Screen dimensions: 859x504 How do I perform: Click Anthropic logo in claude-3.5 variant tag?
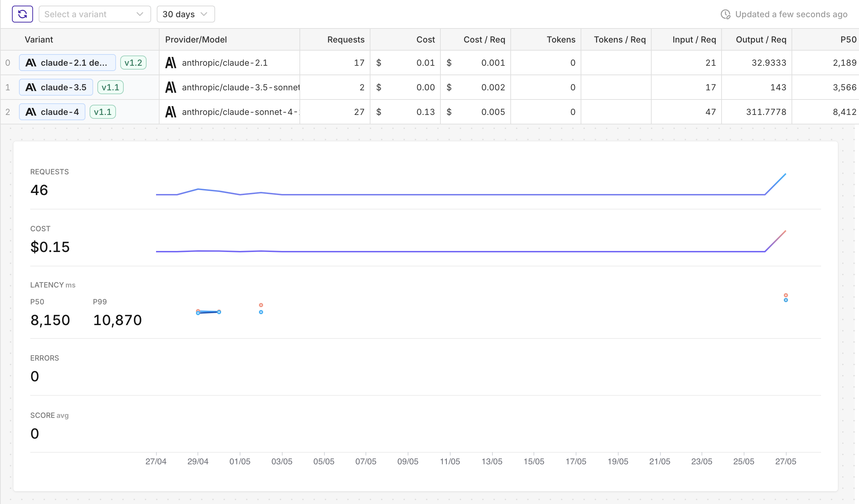pos(31,87)
